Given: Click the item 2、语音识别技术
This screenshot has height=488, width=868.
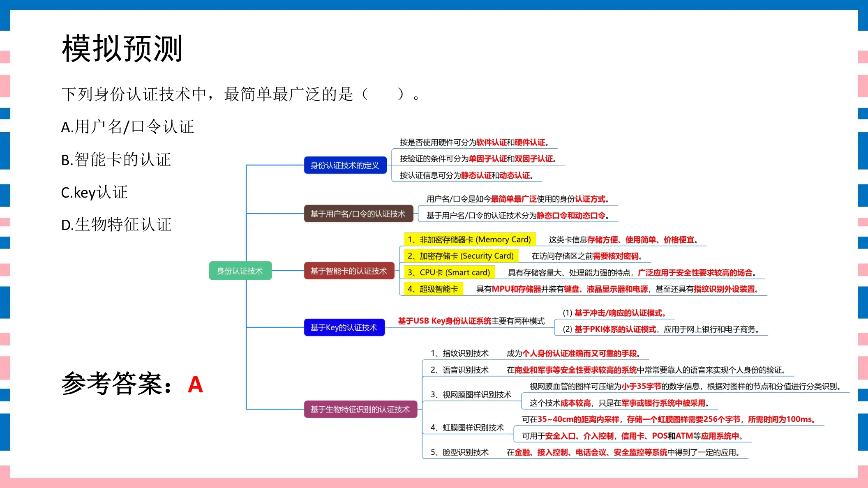Looking at the screenshot, I should click(x=459, y=370).
